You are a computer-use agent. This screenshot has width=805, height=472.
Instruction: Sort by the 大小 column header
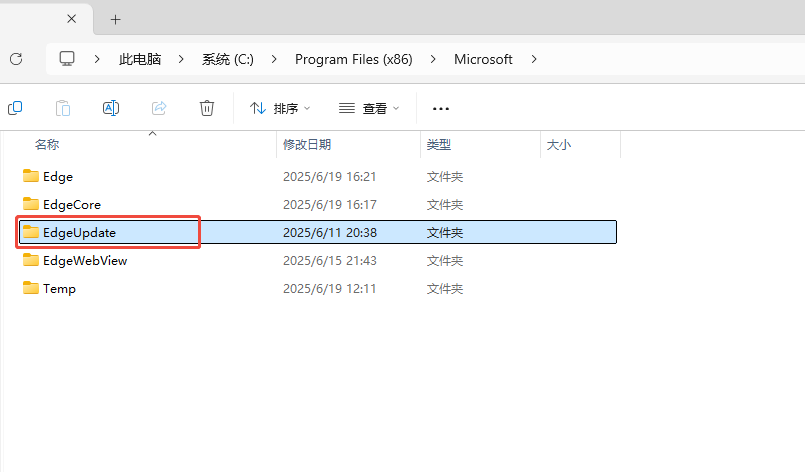coord(559,145)
